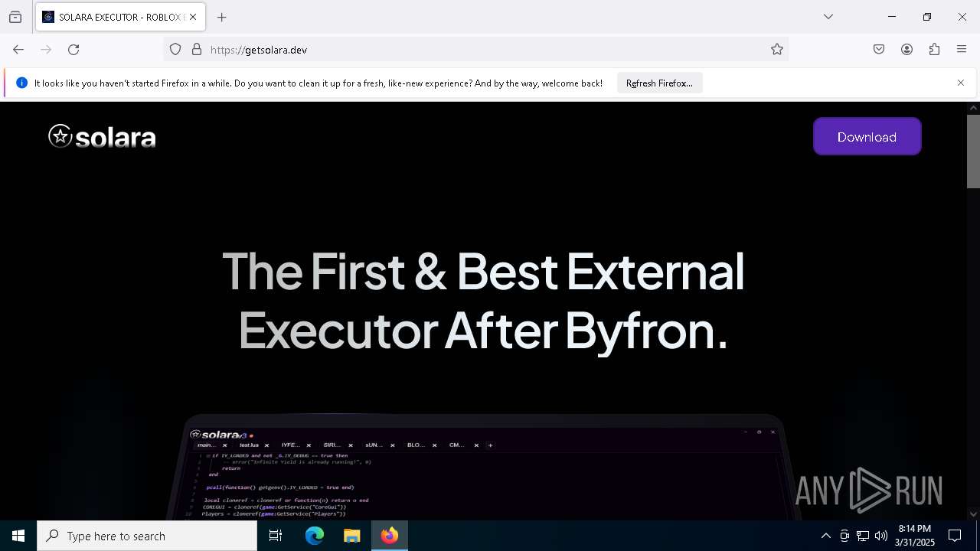Click the purple Download button
This screenshot has width=980, height=551.
click(x=867, y=136)
